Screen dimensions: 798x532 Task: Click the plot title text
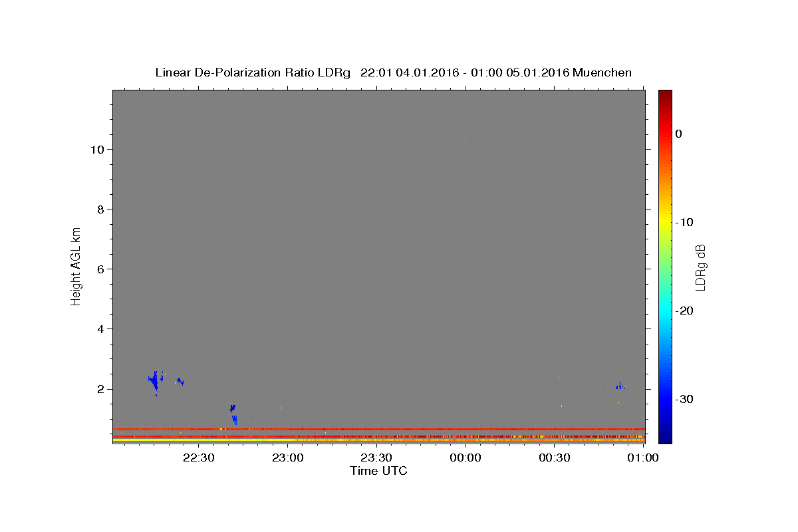[393, 72]
